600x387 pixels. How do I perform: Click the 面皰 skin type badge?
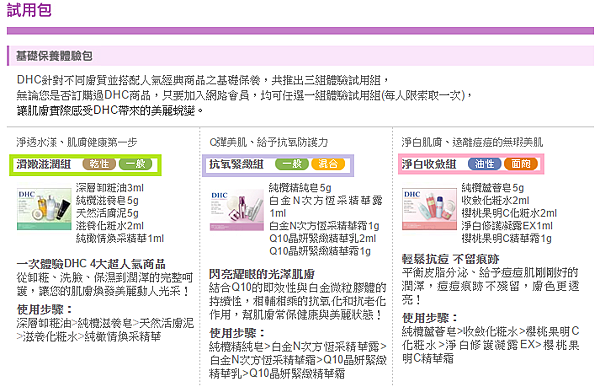pos(521,164)
